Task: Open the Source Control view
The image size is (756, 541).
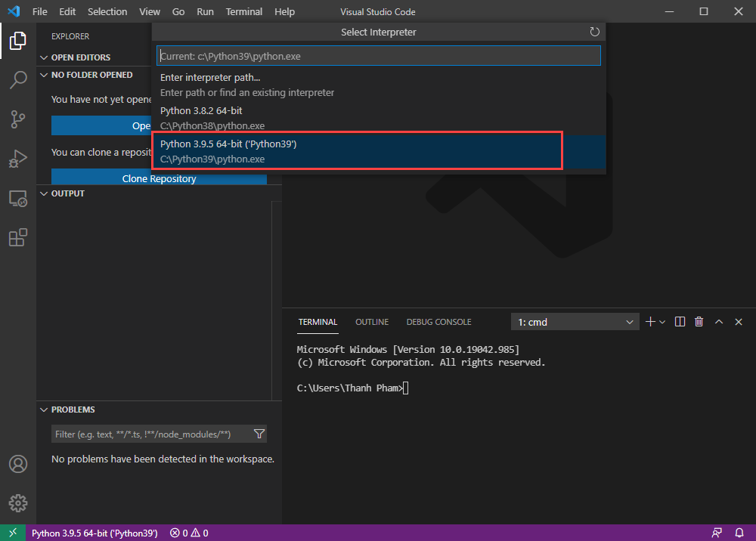Action: 18,119
